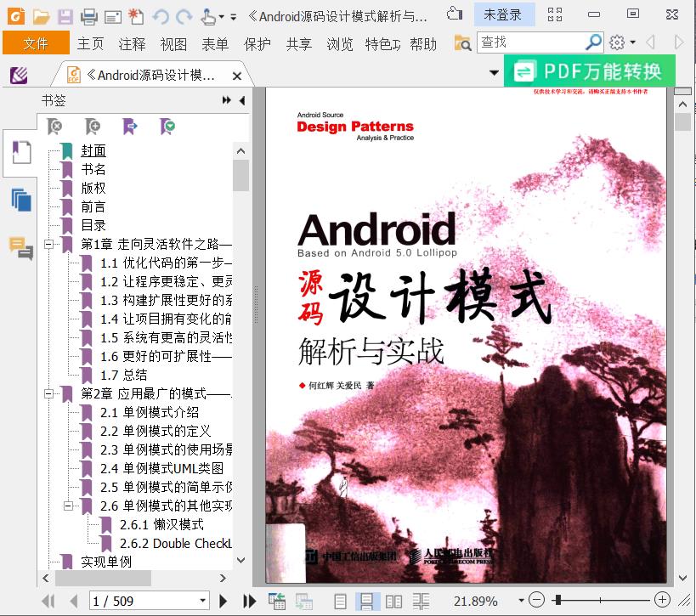Viewport: 696px width, 616px height.
Task: Open the 帮助 tab
Action: [423, 44]
